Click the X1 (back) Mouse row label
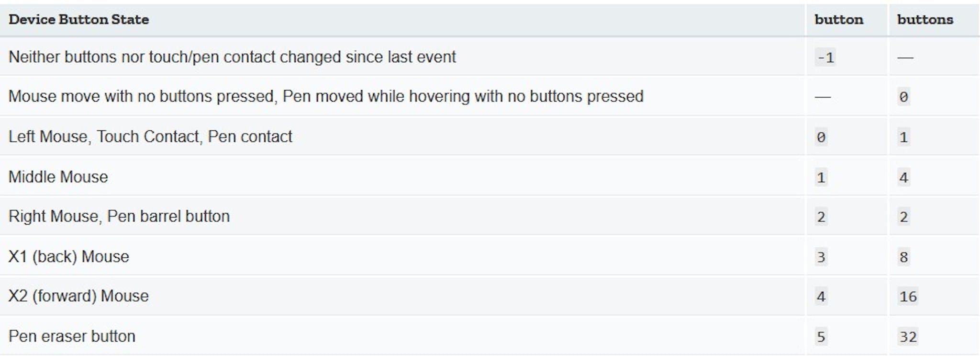This screenshot has height=356, width=980. 69,256
